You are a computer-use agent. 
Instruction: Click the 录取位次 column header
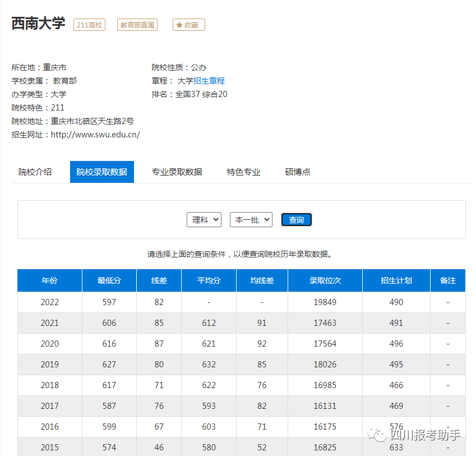325,280
